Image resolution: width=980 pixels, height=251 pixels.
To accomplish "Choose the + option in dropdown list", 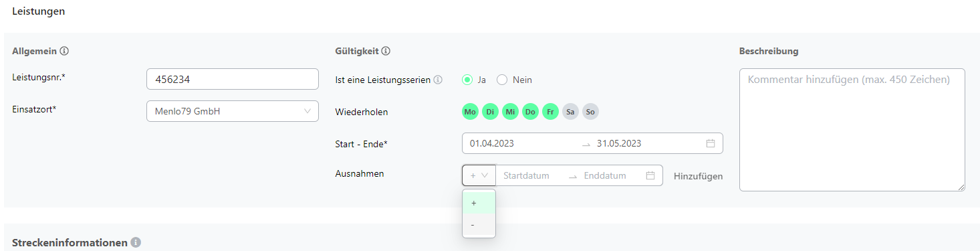I will tap(479, 203).
